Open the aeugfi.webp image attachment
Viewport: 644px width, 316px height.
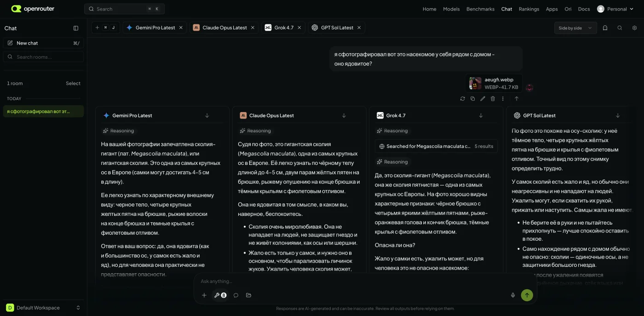[494, 83]
